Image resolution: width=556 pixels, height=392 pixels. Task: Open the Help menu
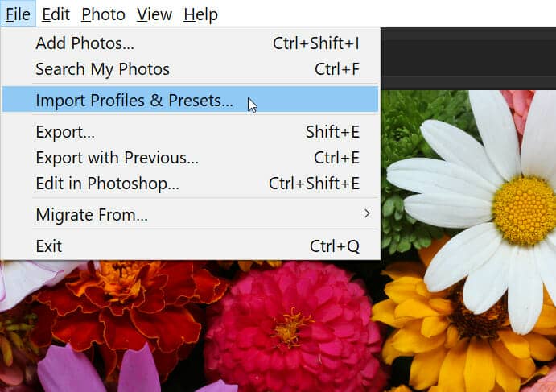[x=200, y=14]
